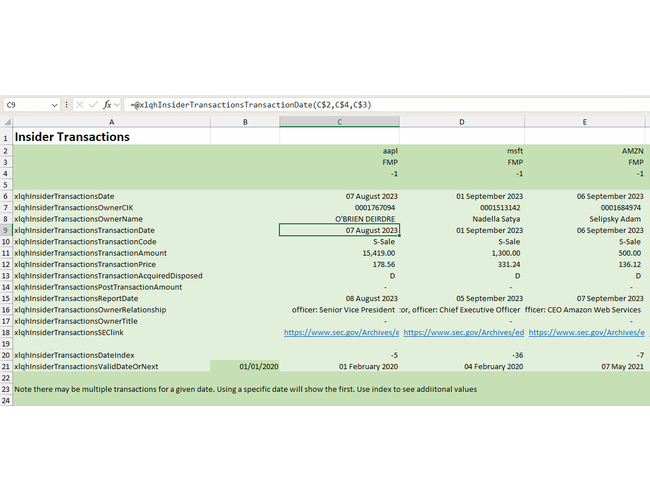
Task: Select the 05 September 2023 report date
Action: point(462,299)
